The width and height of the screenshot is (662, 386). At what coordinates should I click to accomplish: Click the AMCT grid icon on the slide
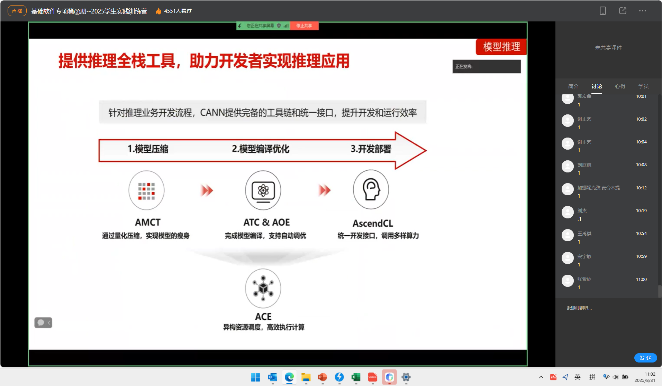[x=147, y=190]
